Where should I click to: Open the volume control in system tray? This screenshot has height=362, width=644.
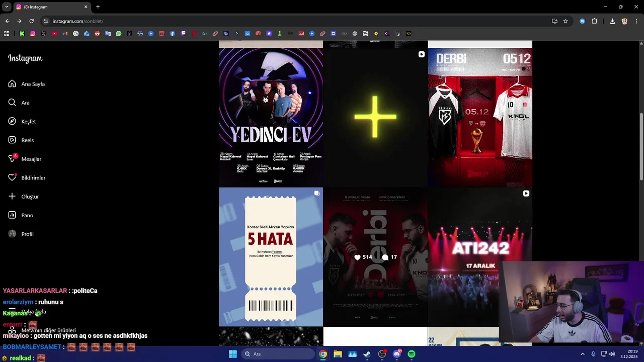point(612,354)
